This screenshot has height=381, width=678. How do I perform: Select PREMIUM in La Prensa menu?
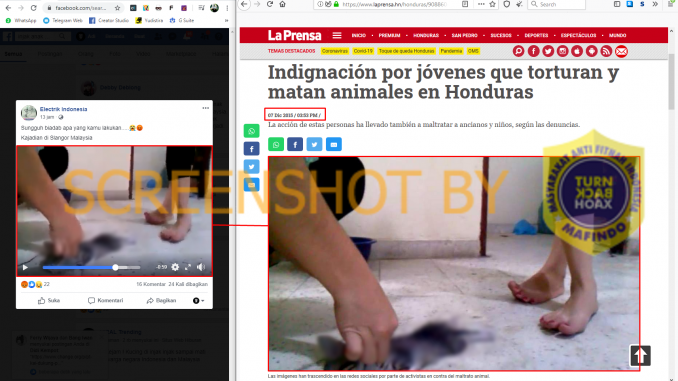(x=390, y=35)
